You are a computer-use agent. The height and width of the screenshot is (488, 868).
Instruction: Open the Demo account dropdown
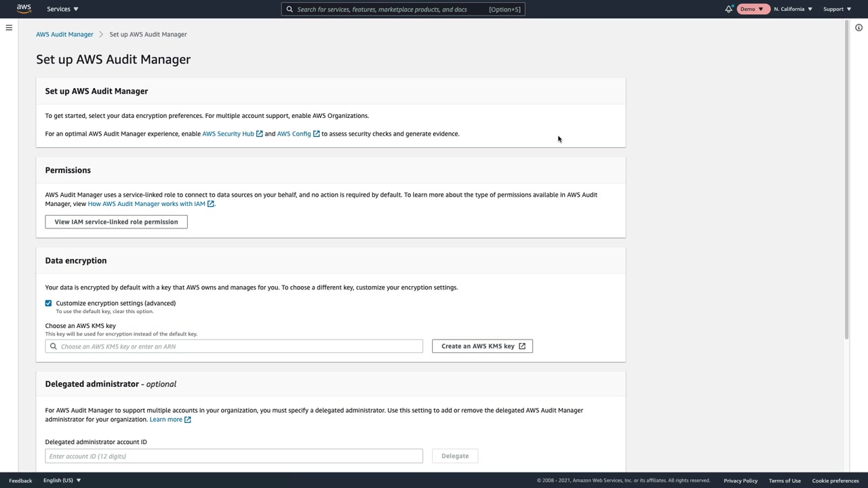pyautogui.click(x=752, y=9)
